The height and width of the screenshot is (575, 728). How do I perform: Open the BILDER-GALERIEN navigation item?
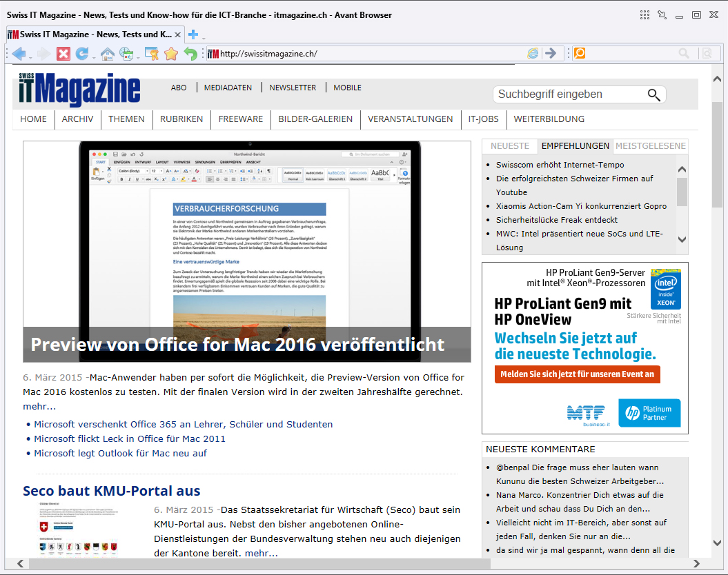pyautogui.click(x=315, y=119)
